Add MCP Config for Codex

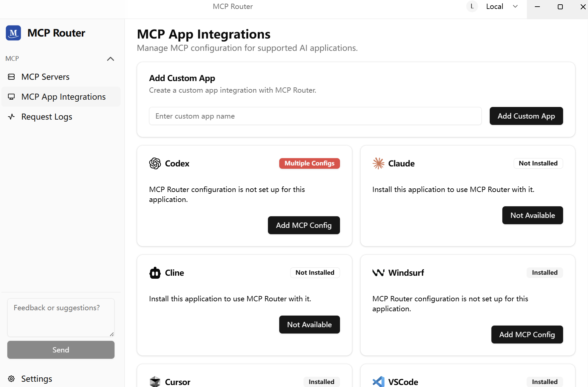point(303,225)
